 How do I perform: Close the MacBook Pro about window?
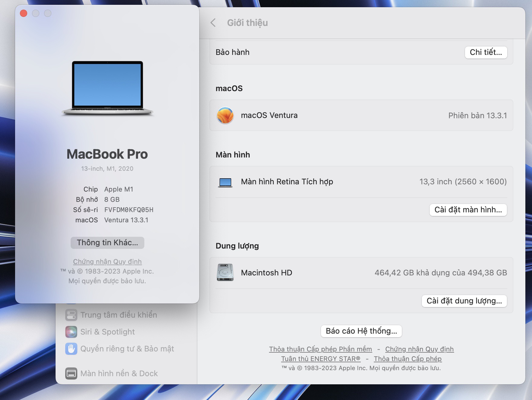click(24, 13)
